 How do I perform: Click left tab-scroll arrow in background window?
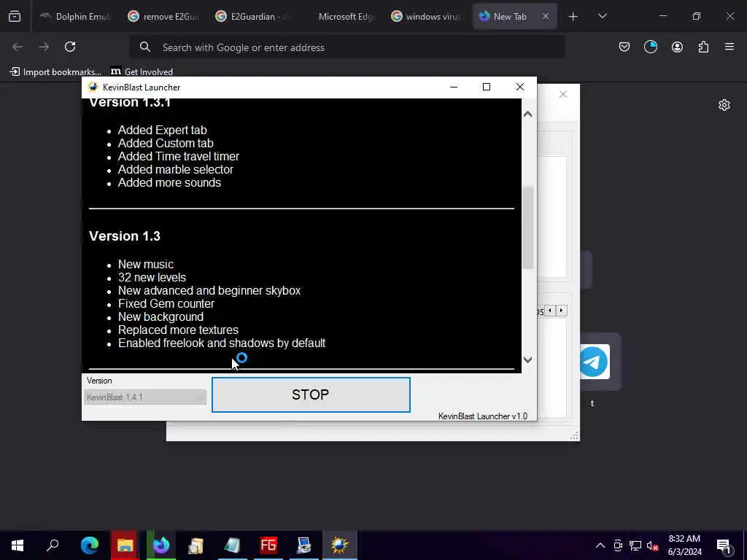point(550,311)
